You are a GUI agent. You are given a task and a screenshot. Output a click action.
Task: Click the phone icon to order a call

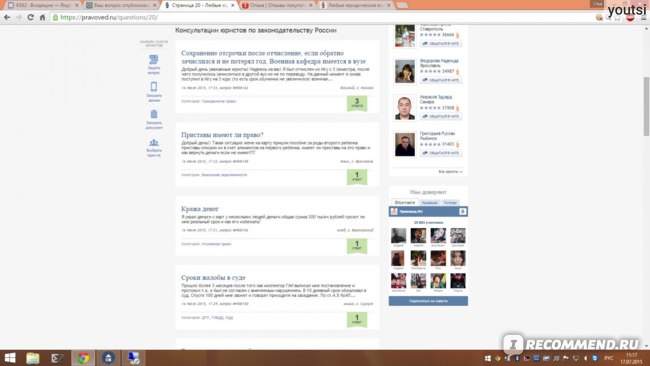pos(154,87)
